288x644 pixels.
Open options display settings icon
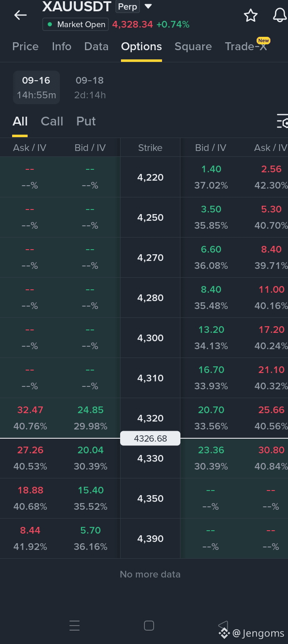[x=283, y=121]
